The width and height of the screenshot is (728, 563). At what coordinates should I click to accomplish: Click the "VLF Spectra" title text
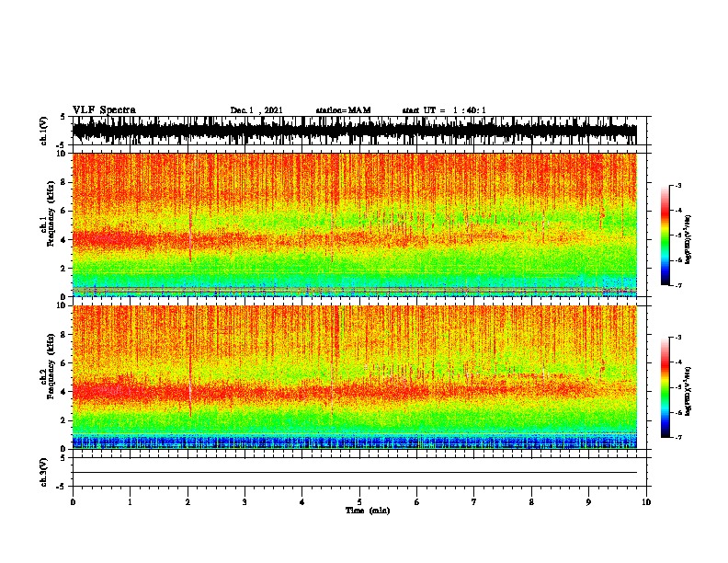(104, 110)
